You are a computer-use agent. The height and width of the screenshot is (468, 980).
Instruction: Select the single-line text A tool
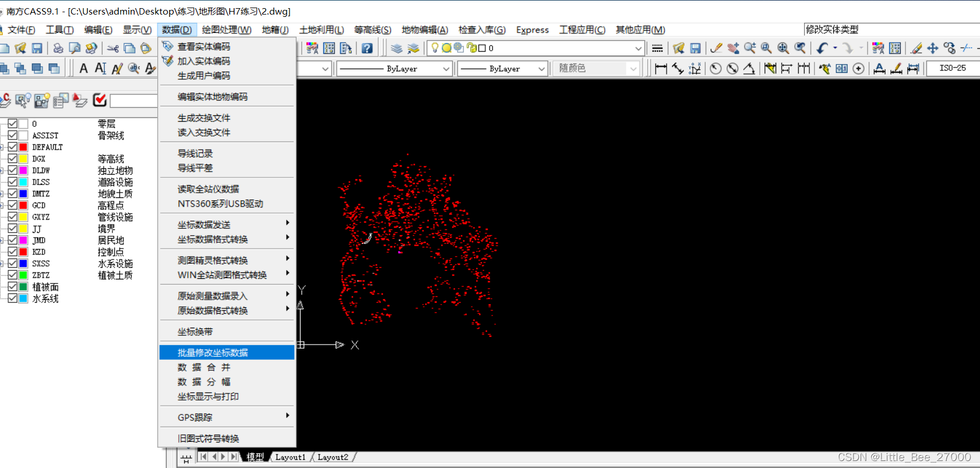tap(83, 69)
